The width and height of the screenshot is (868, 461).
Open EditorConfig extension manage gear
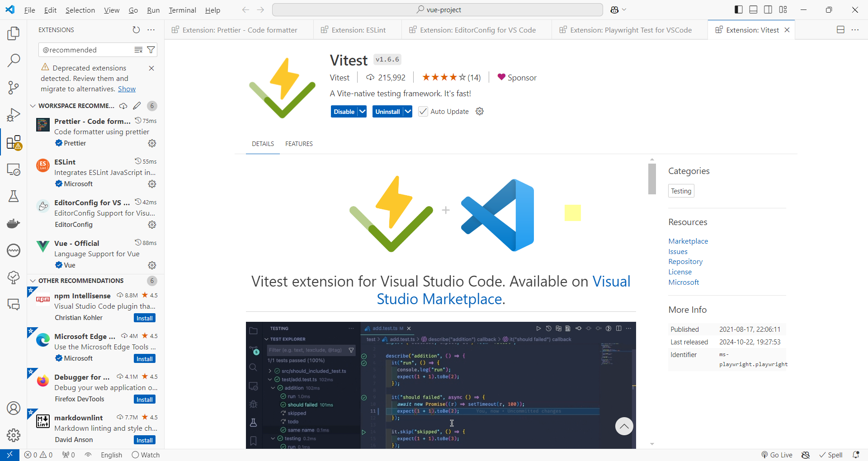(152, 225)
